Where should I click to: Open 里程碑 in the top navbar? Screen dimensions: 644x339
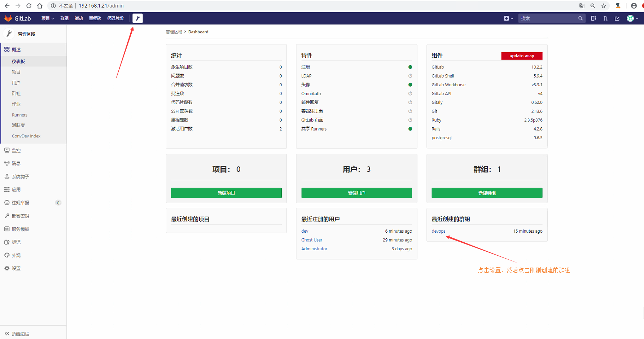point(95,18)
